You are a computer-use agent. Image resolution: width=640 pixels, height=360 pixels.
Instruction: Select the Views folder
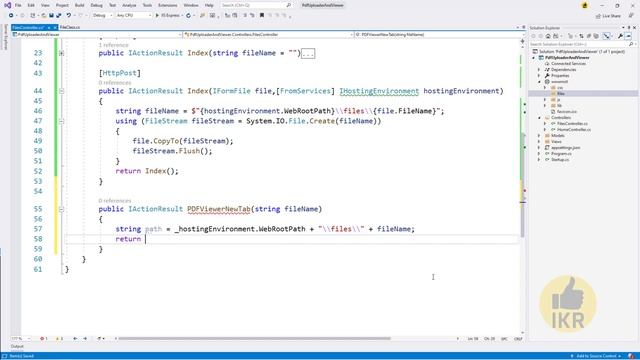[556, 141]
